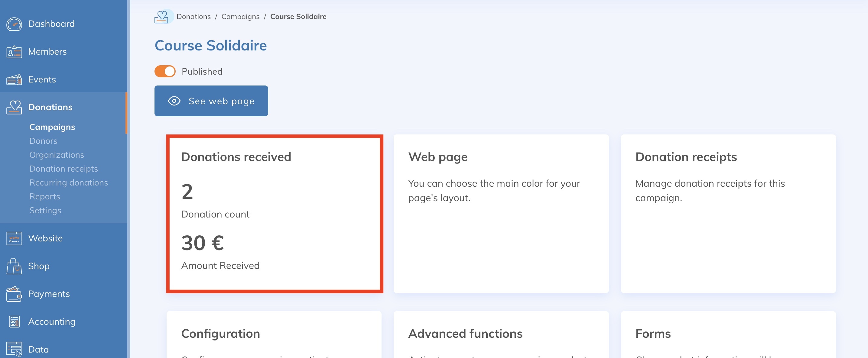Screen dimensions: 868x358
Task: Click the Members ID card icon
Action: (x=14, y=52)
